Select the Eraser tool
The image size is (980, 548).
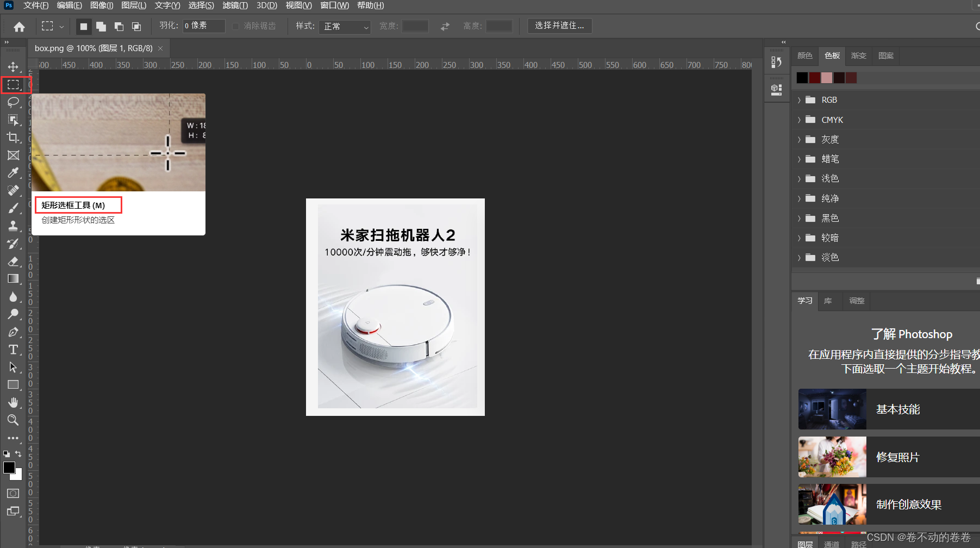pyautogui.click(x=13, y=261)
